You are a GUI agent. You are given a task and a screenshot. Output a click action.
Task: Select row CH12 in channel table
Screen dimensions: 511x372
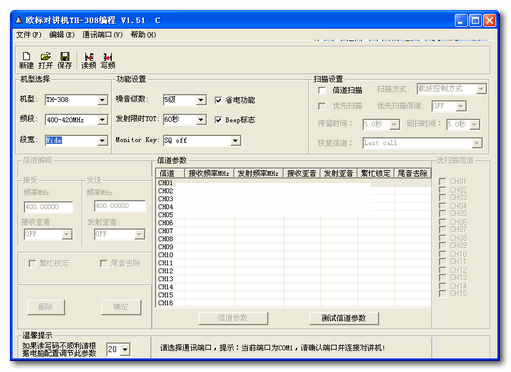tap(293, 271)
